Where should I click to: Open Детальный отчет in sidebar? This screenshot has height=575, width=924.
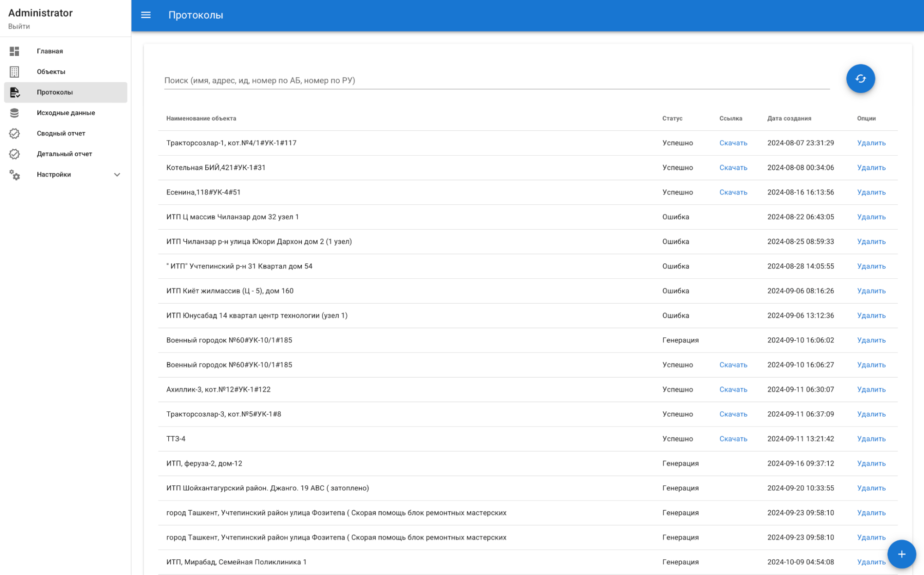tap(66, 154)
